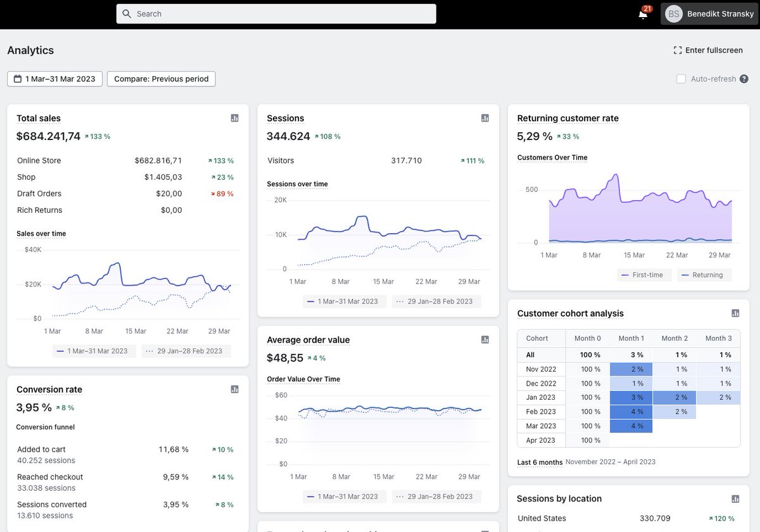Open the Compare: Previous period selector
760x532 pixels.
pyautogui.click(x=161, y=79)
